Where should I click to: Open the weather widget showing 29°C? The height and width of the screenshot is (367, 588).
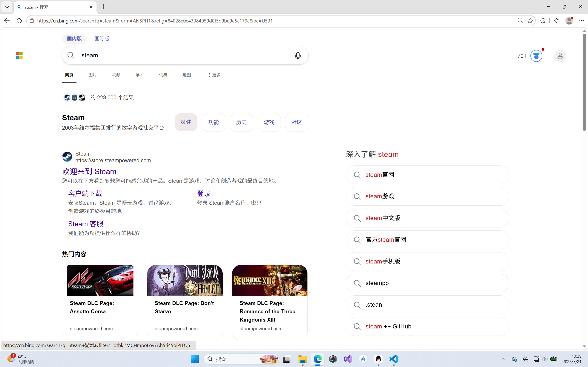click(x=21, y=359)
